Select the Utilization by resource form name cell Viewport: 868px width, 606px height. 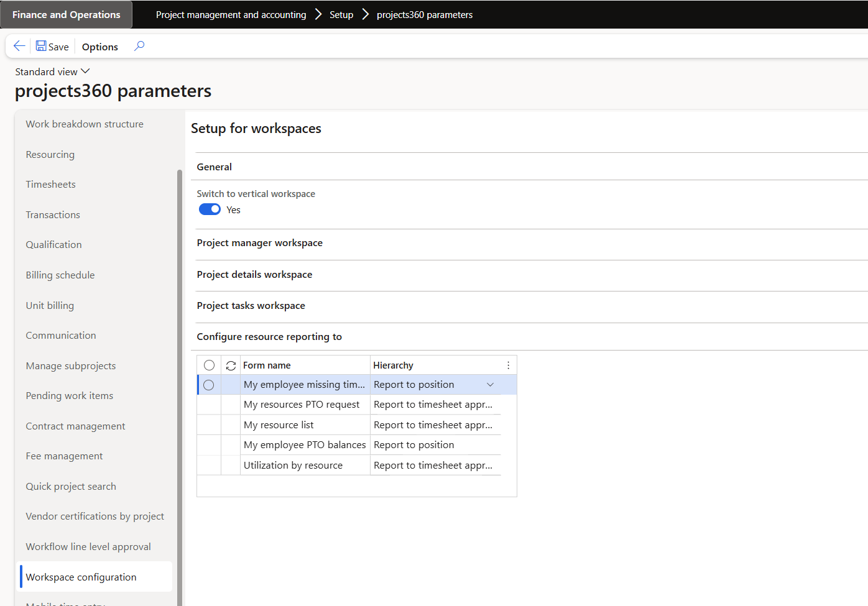pyautogui.click(x=293, y=466)
